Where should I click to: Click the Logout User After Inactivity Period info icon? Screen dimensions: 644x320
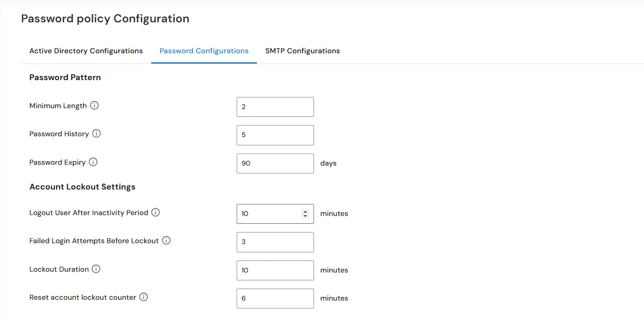155,212
